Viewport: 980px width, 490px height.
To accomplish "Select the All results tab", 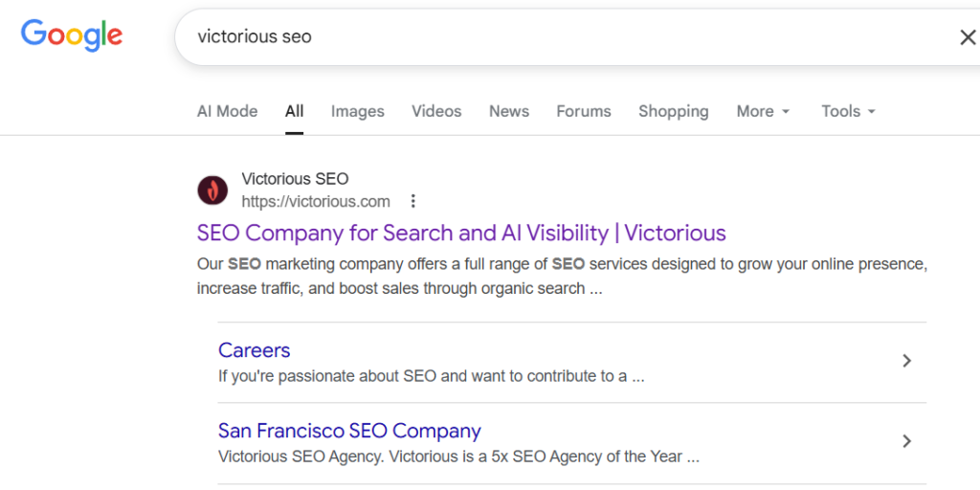I will tap(294, 111).
